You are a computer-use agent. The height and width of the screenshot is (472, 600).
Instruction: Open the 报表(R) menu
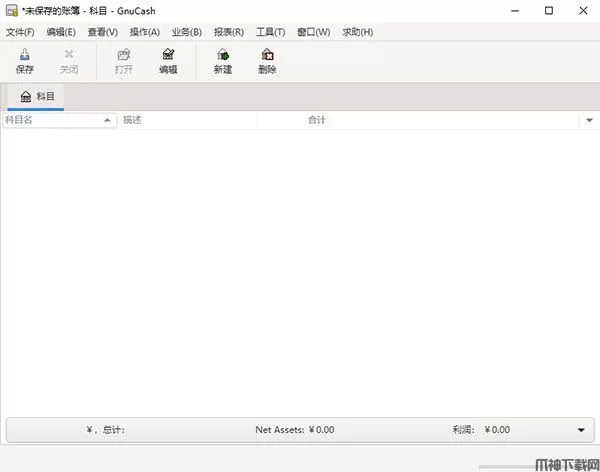click(x=229, y=32)
